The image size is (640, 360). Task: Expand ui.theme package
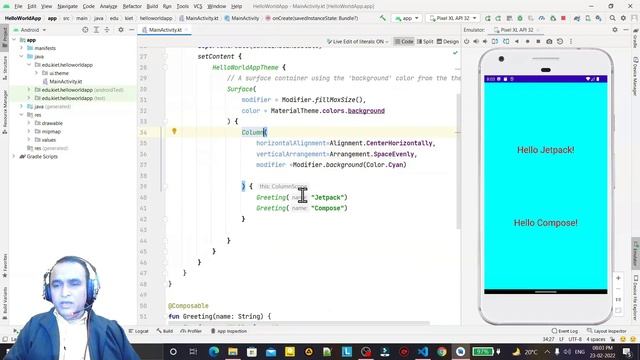(36, 73)
